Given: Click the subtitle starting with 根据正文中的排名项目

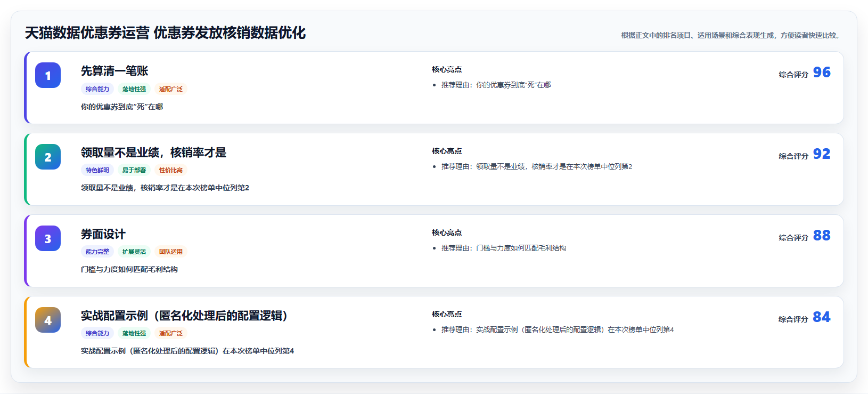Looking at the screenshot, I should point(732,35).
